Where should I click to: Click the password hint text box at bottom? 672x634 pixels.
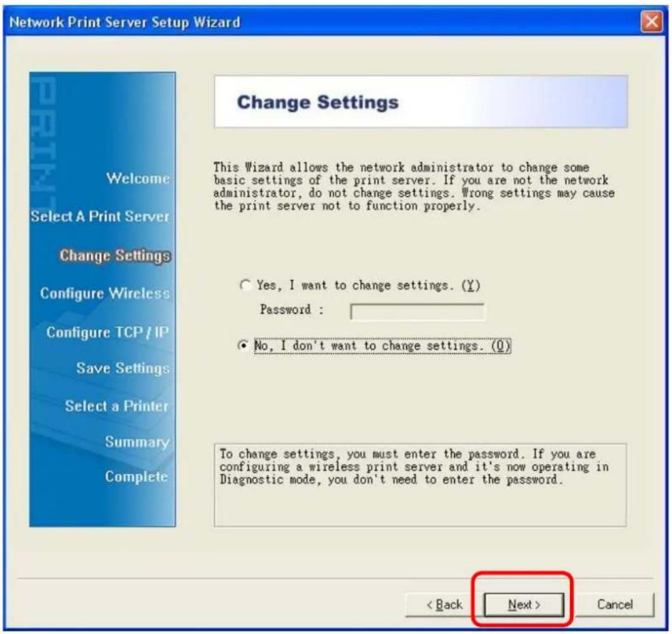click(420, 484)
